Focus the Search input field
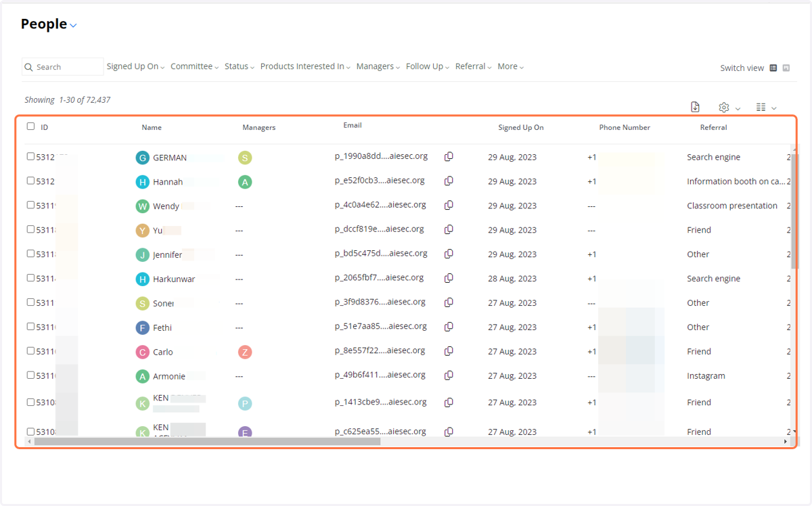 click(x=63, y=66)
